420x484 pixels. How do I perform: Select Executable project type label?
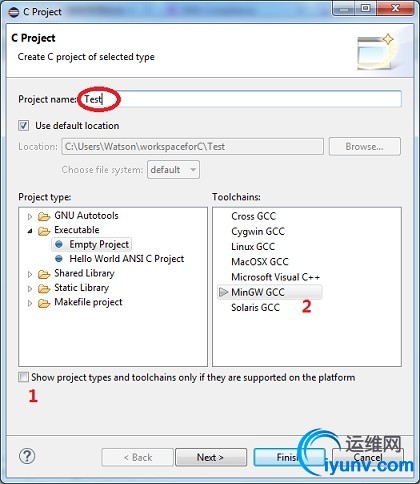pos(77,230)
